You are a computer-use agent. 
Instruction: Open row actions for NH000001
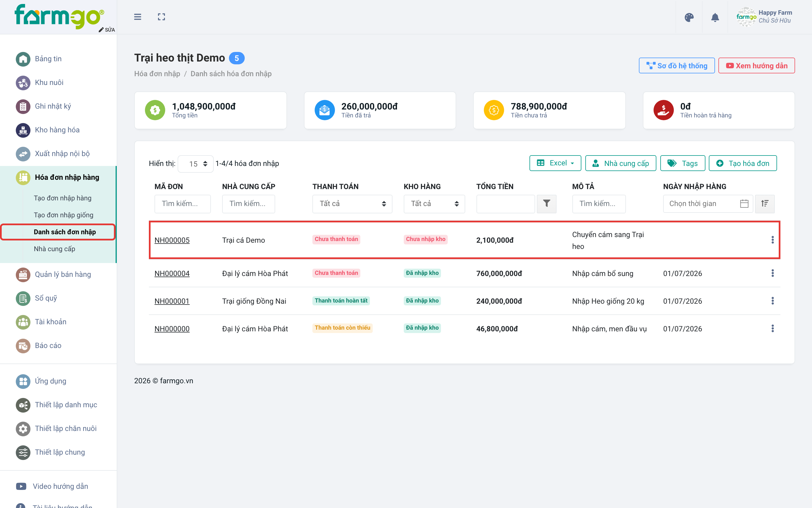(773, 301)
